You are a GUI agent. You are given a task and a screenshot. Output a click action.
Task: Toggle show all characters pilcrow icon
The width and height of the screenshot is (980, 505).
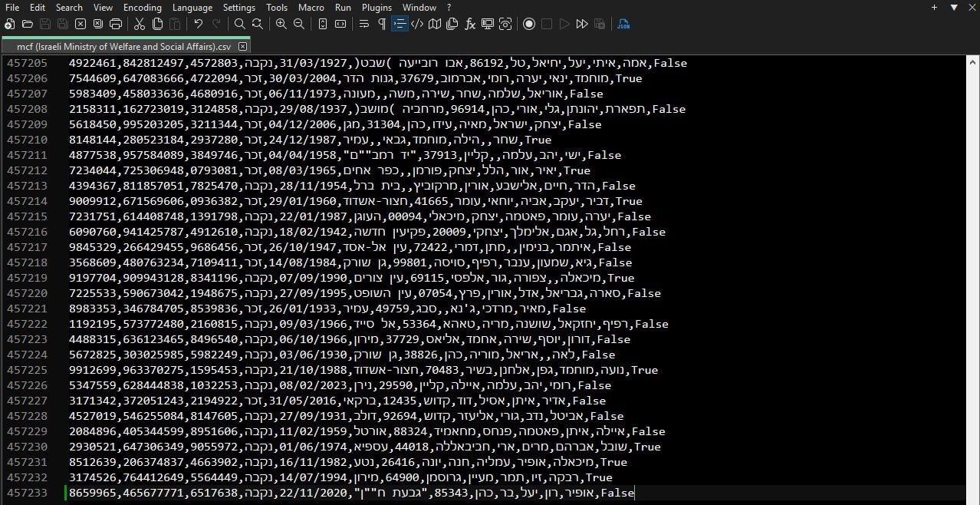pyautogui.click(x=381, y=24)
